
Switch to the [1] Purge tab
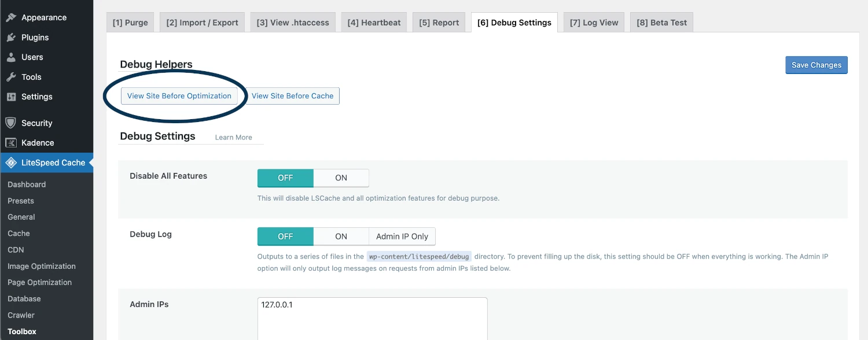click(x=130, y=23)
